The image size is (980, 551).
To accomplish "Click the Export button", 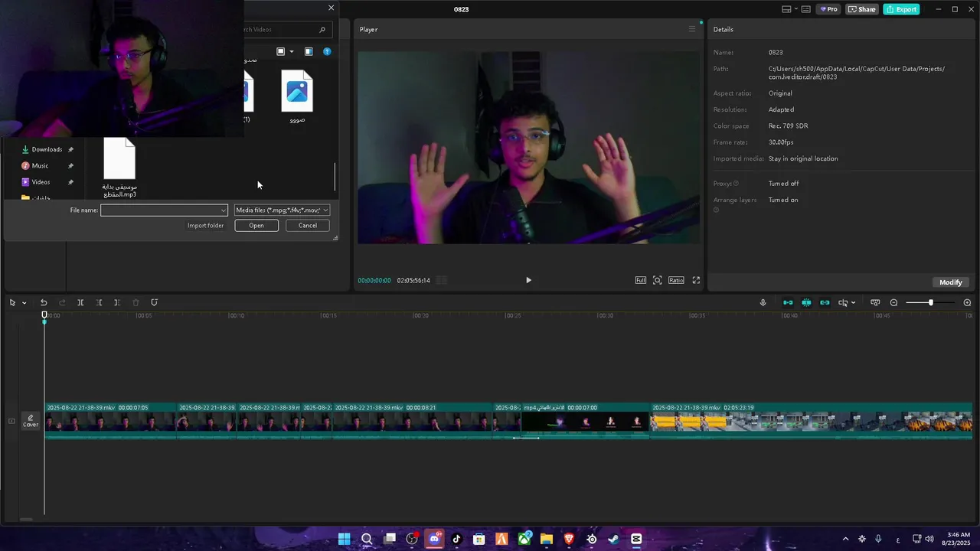I will coord(901,9).
